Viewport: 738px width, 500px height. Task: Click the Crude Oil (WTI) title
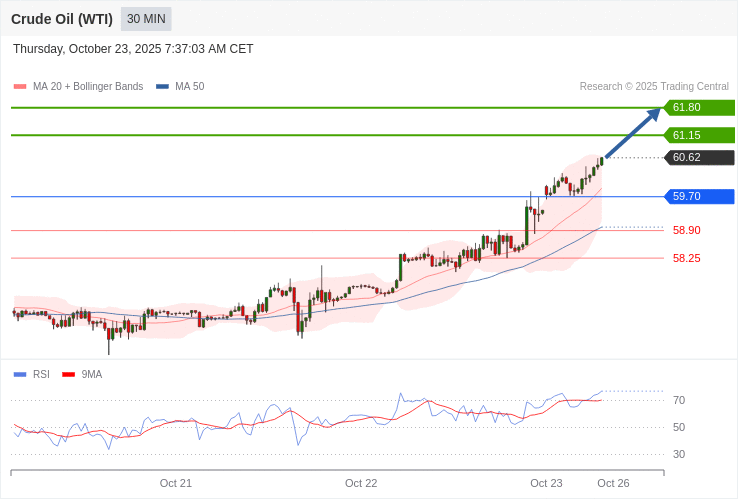point(62,19)
